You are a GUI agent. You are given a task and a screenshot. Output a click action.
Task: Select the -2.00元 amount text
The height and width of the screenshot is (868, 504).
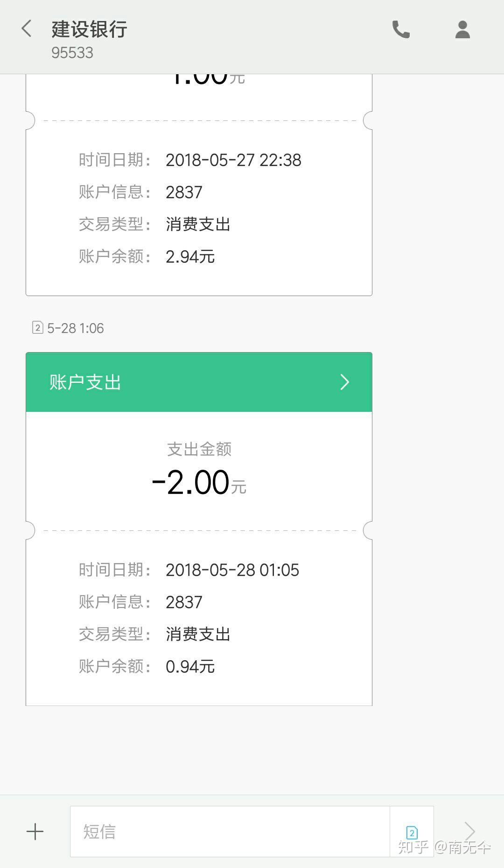pos(199,483)
